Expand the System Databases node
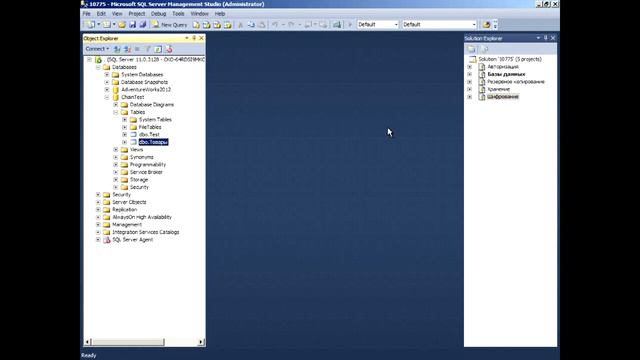Viewport: 640px width, 360px height. 107,75
